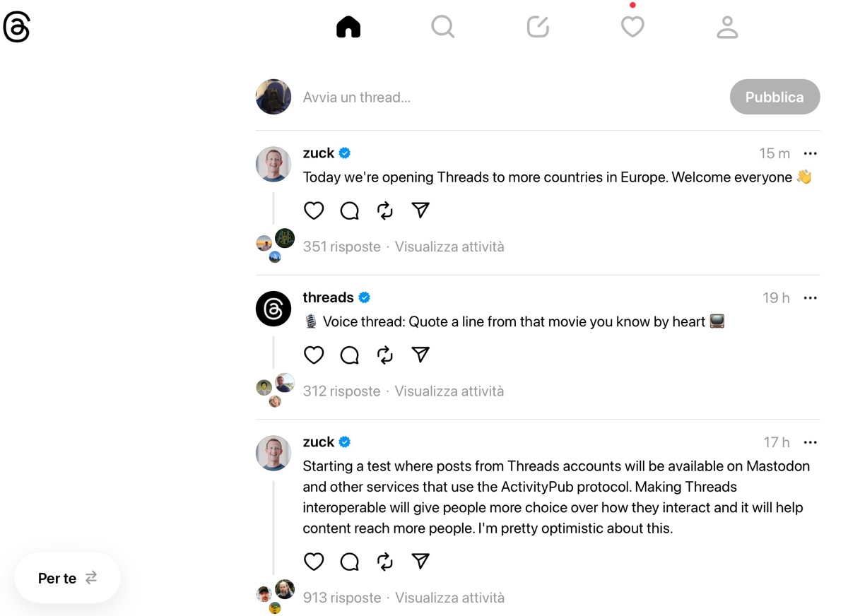Open more options on zuck's 15 m post

(810, 153)
